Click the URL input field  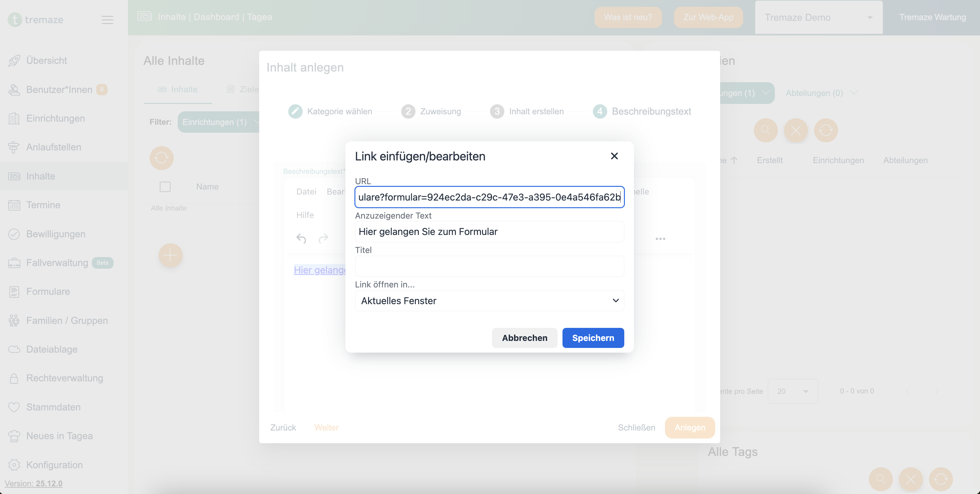tap(489, 197)
